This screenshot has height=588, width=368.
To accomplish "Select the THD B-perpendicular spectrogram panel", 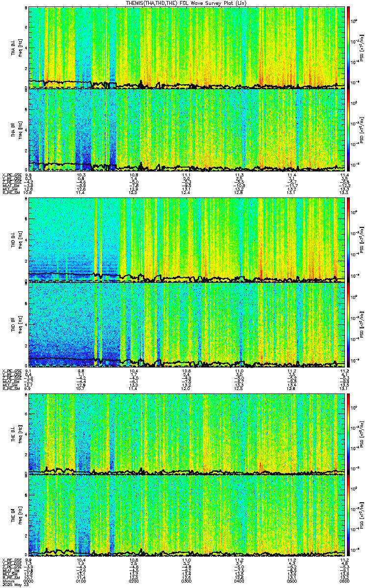I will [x=186, y=240].
